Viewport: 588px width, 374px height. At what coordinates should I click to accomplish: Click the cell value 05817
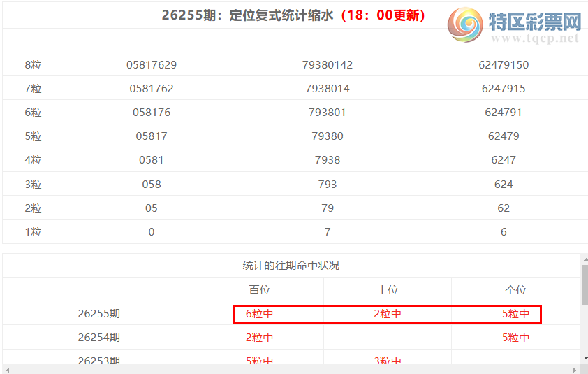[x=152, y=136]
